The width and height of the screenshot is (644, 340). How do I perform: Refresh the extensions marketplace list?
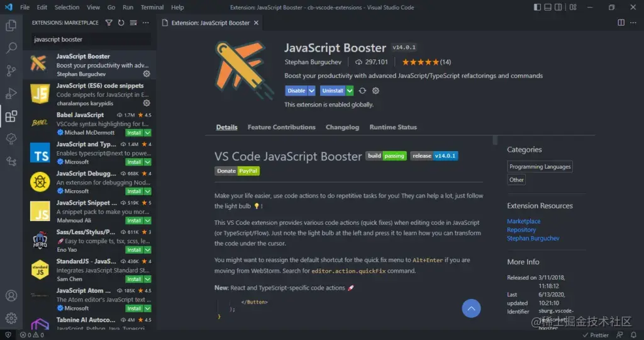[121, 23]
